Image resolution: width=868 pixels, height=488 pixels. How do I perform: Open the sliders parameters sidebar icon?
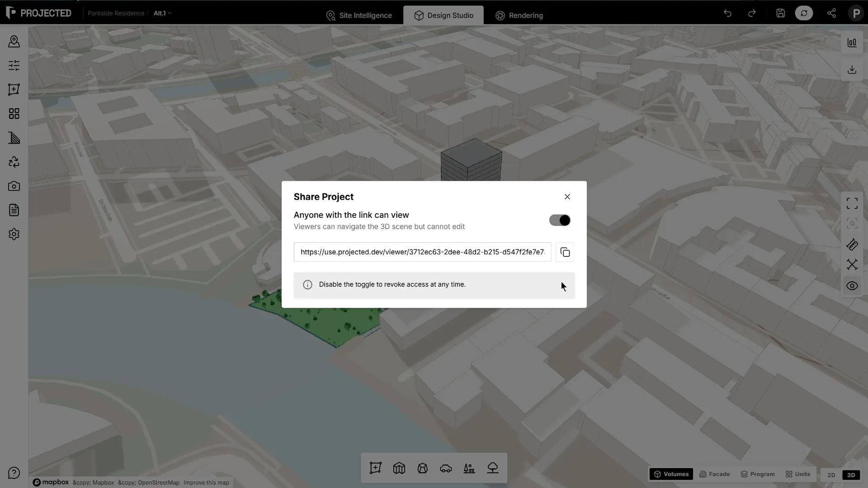[14, 66]
